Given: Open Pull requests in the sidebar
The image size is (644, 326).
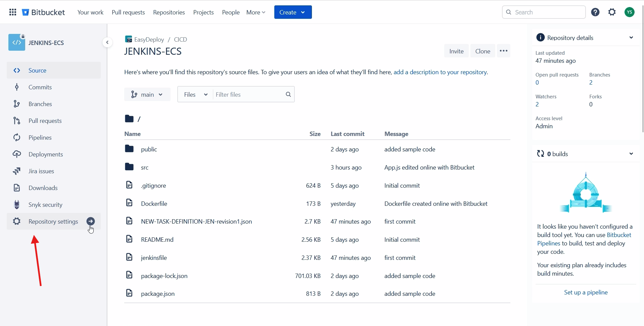Looking at the screenshot, I should tap(54, 121).
